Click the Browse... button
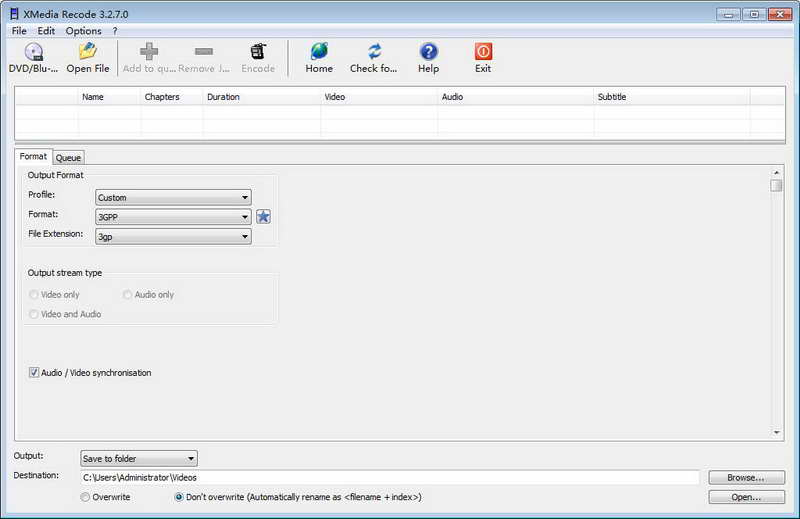Screen dimensions: 800x519 tap(746, 478)
